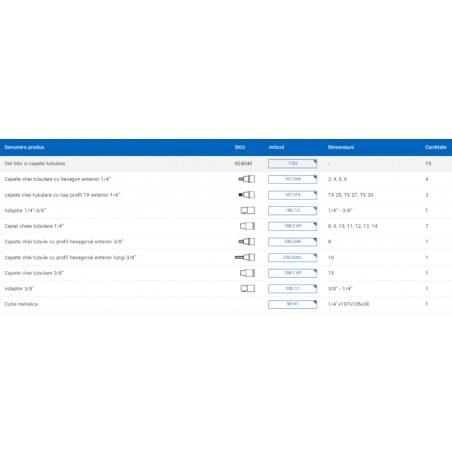Viewport: 452px width, 452px height.
Task: Open article button in Adaptor 1/4"-3/8" row
Action: pos(292,210)
